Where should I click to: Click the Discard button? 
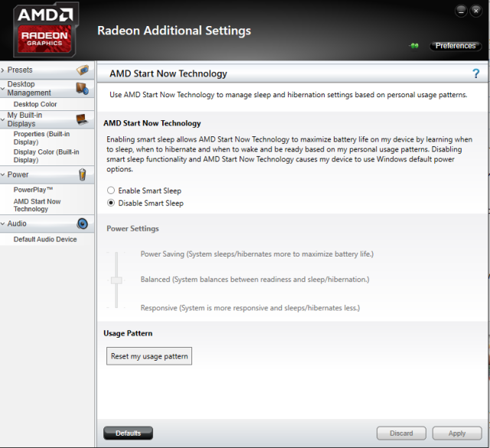coord(401,433)
